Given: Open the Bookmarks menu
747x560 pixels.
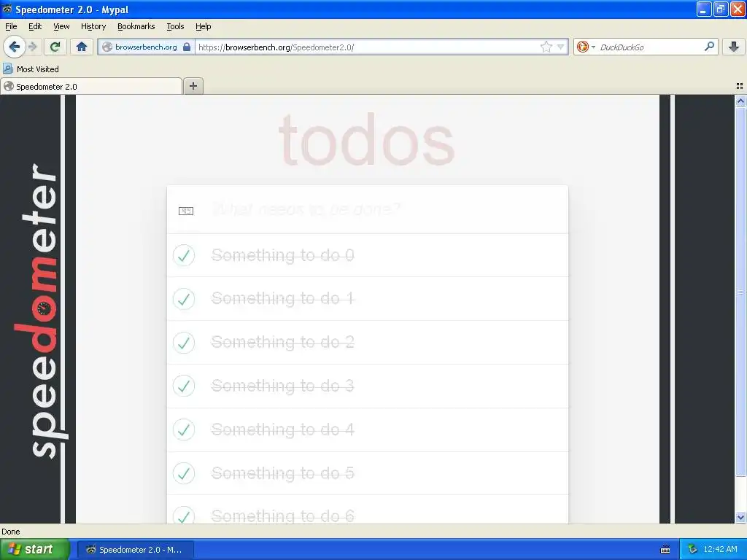Looking at the screenshot, I should tap(136, 26).
